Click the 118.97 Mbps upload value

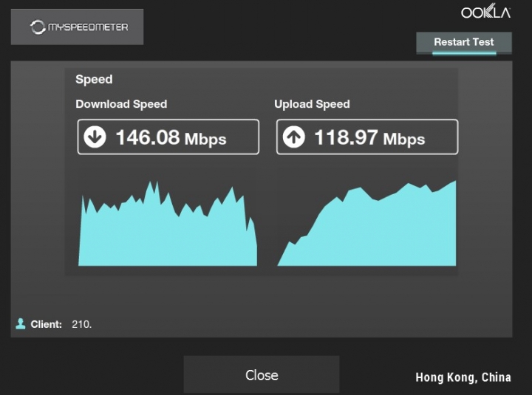pyautogui.click(x=369, y=137)
